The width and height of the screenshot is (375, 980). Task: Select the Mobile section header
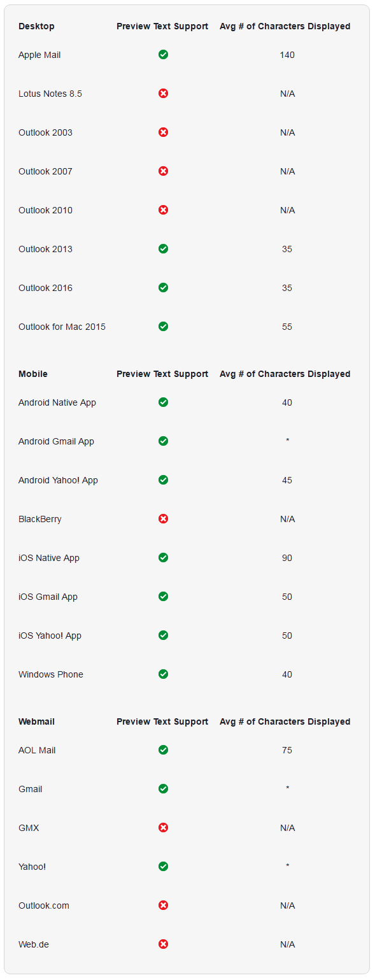point(33,374)
